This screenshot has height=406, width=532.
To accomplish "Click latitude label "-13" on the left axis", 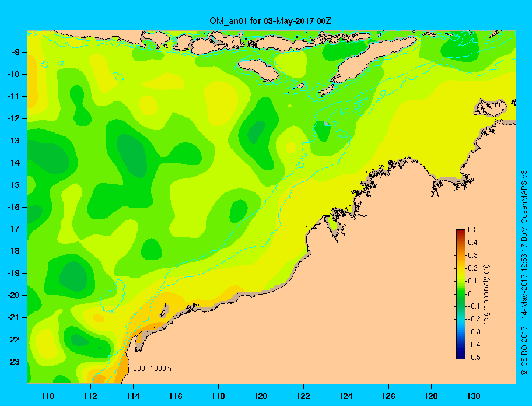I will (x=13, y=141).
